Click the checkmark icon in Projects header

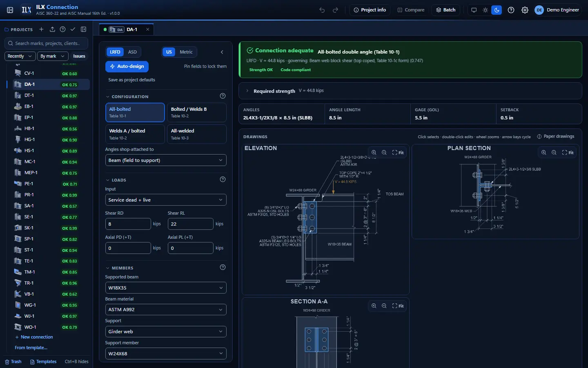tap(73, 29)
